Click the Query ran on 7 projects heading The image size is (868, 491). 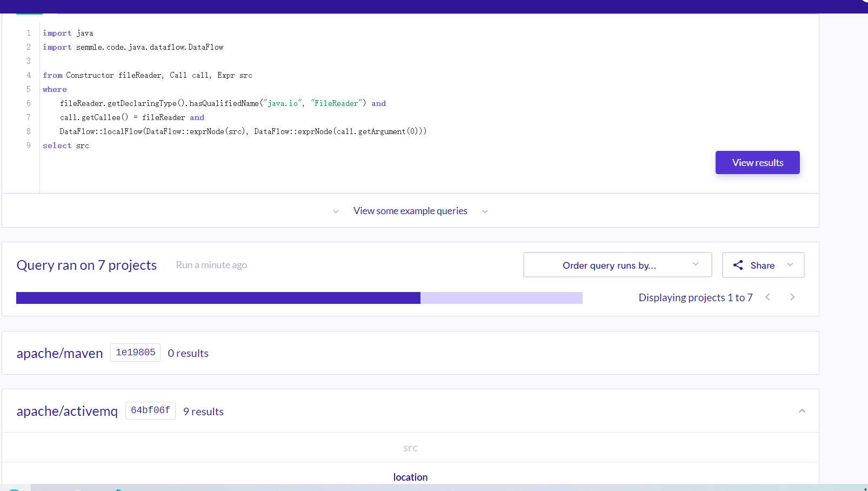[x=86, y=265]
